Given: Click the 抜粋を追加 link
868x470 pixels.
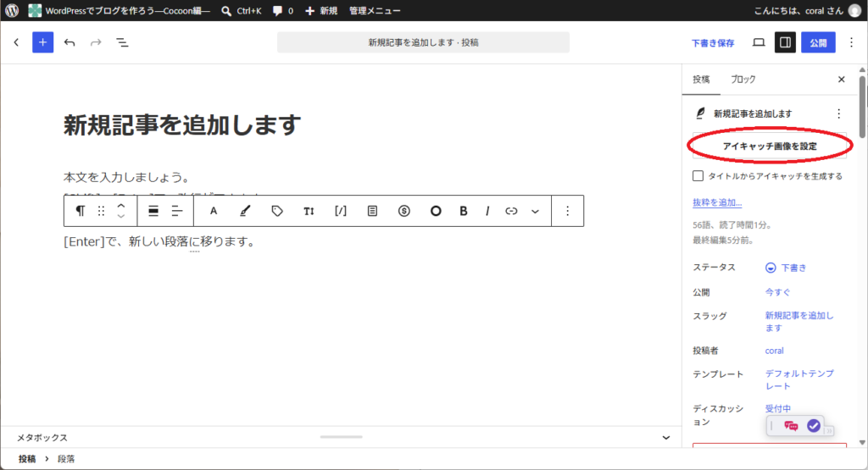Looking at the screenshot, I should [x=717, y=202].
